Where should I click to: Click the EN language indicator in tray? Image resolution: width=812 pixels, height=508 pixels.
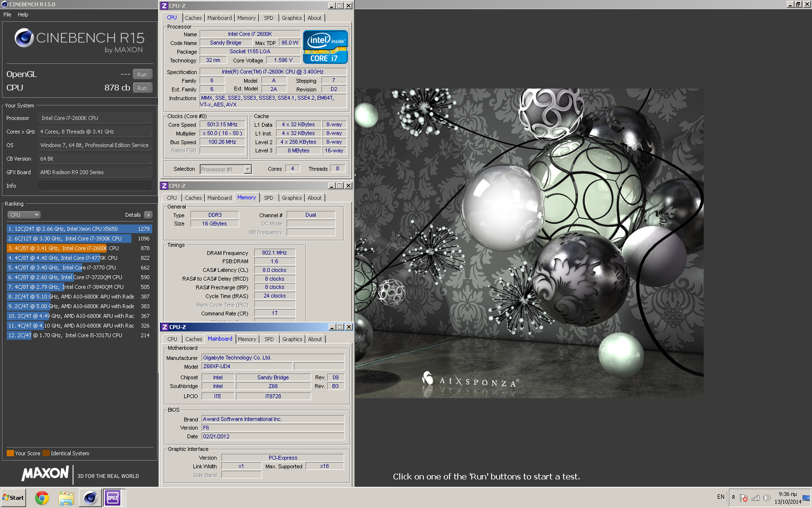point(721,497)
